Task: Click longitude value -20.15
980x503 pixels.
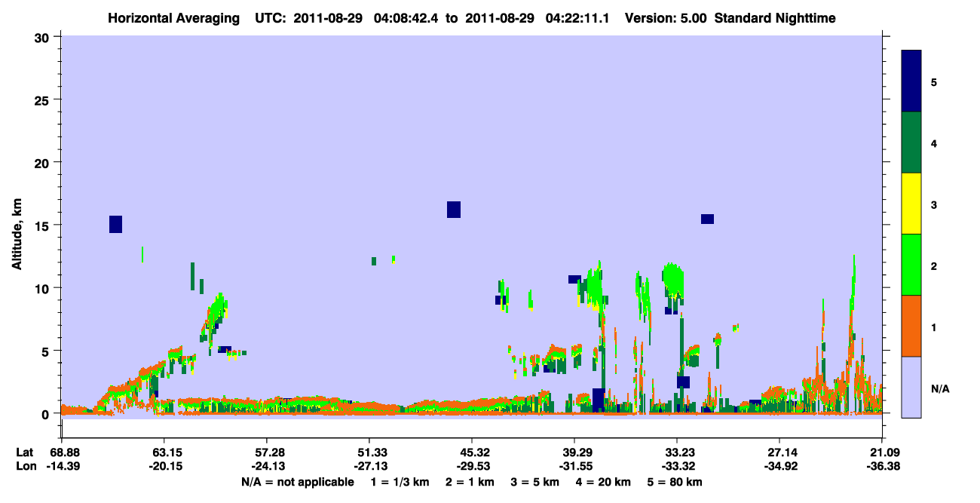Action: point(164,466)
